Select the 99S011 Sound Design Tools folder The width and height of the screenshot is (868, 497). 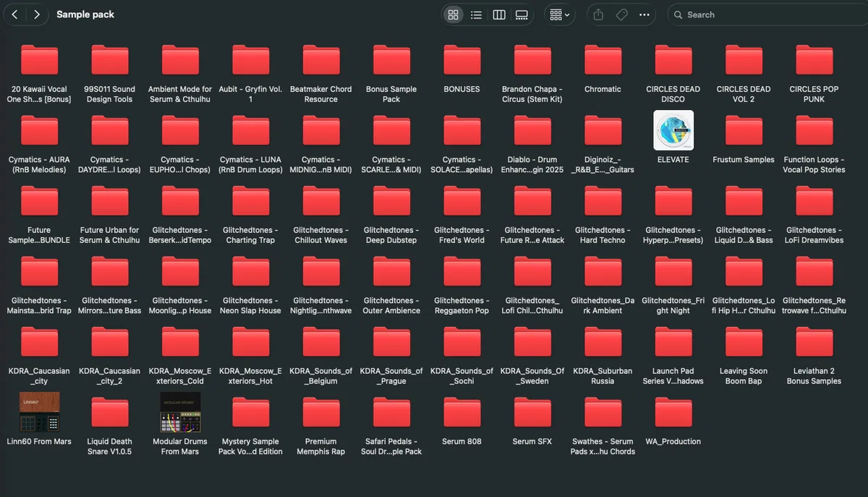109,61
